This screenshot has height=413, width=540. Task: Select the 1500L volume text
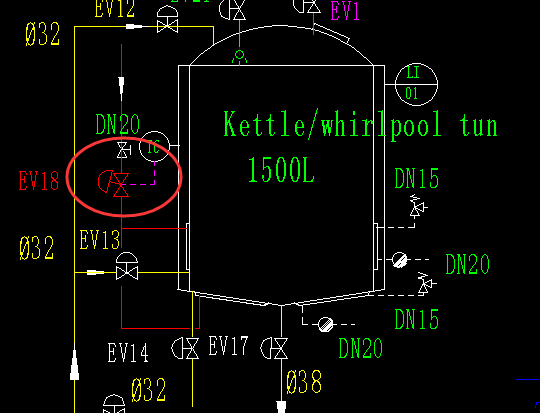click(x=281, y=170)
